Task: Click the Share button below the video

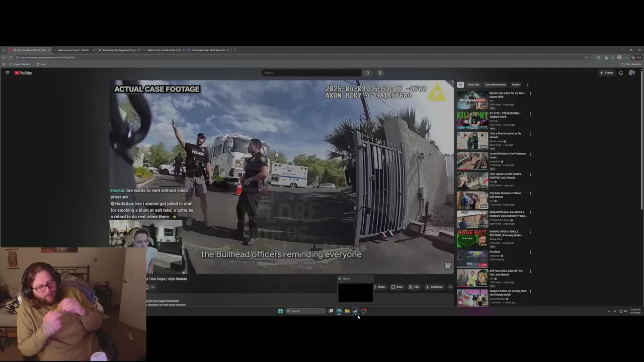Action: click(x=380, y=287)
